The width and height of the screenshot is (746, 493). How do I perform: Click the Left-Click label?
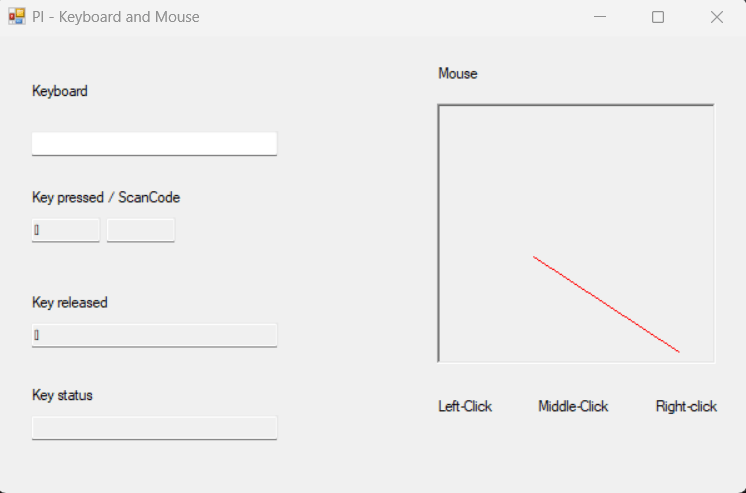point(465,406)
